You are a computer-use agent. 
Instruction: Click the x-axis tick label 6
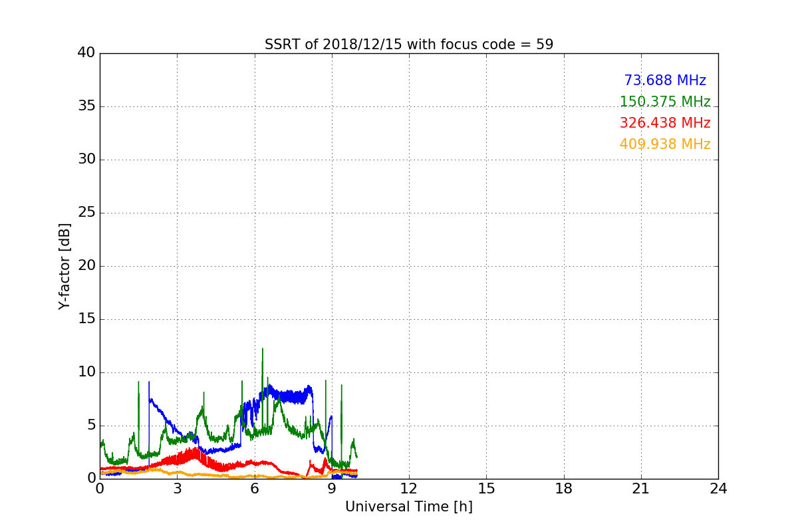click(255, 489)
